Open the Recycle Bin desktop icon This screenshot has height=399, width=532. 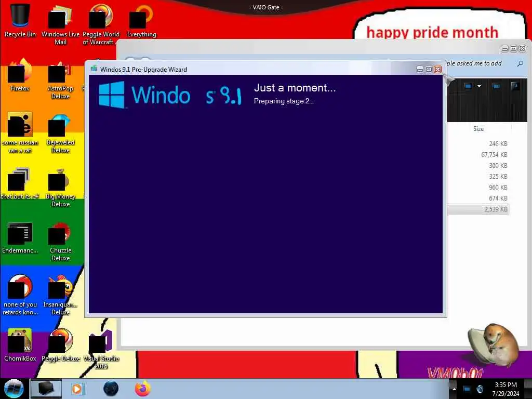(x=20, y=20)
